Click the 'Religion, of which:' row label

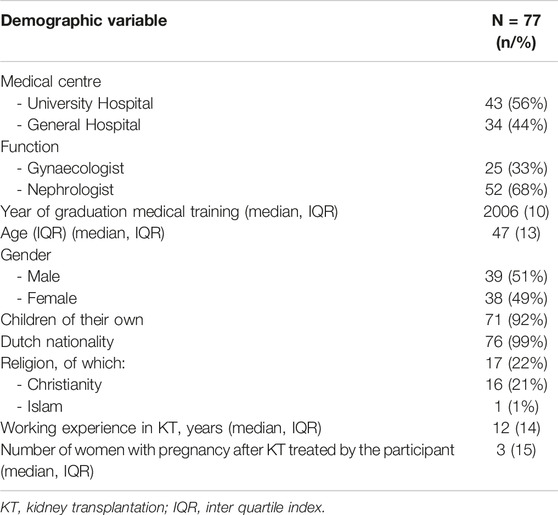tap(63, 363)
